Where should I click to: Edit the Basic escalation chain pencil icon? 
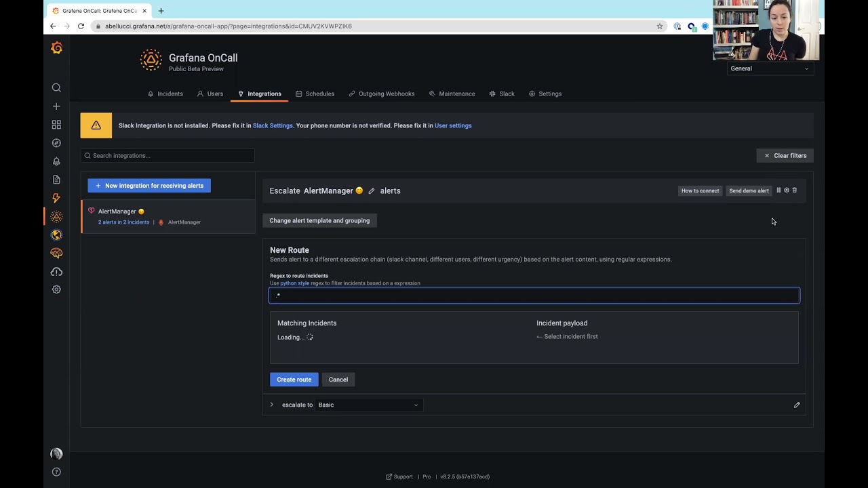point(797,405)
